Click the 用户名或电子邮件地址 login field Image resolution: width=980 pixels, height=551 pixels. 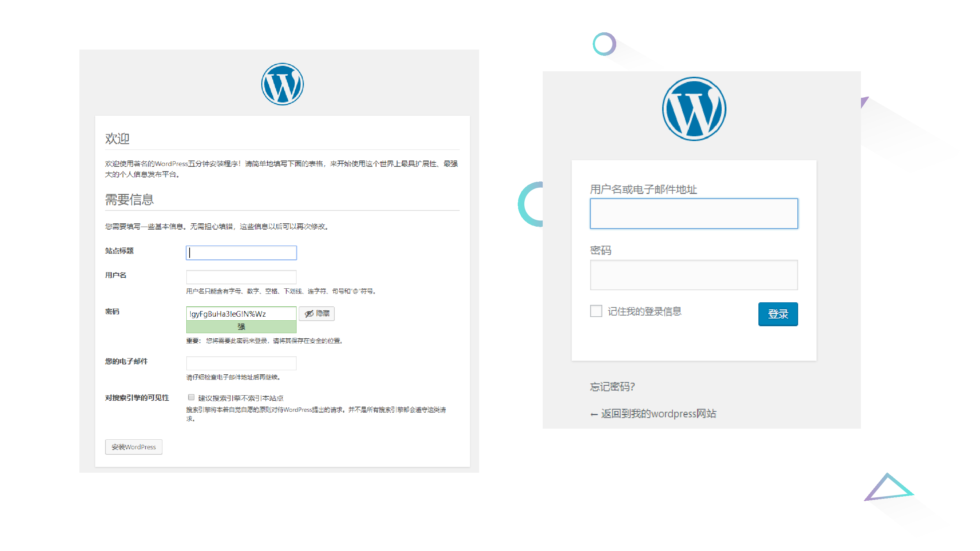[694, 214]
